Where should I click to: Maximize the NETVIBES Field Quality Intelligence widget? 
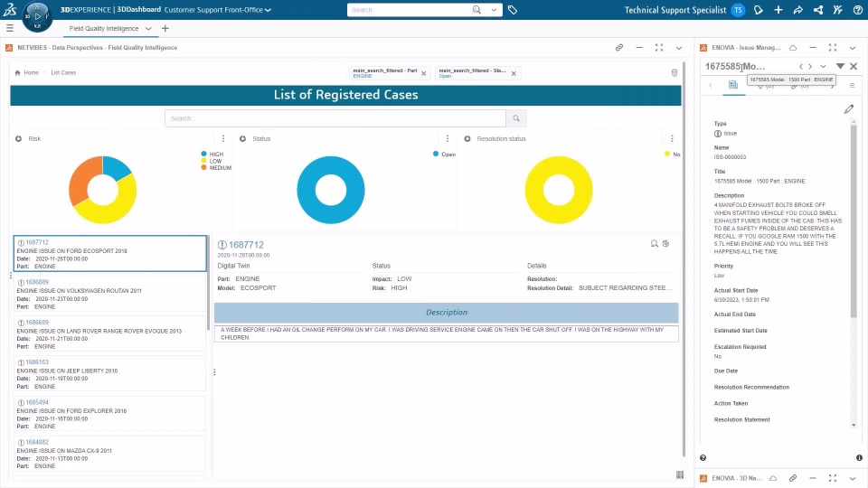click(x=659, y=48)
